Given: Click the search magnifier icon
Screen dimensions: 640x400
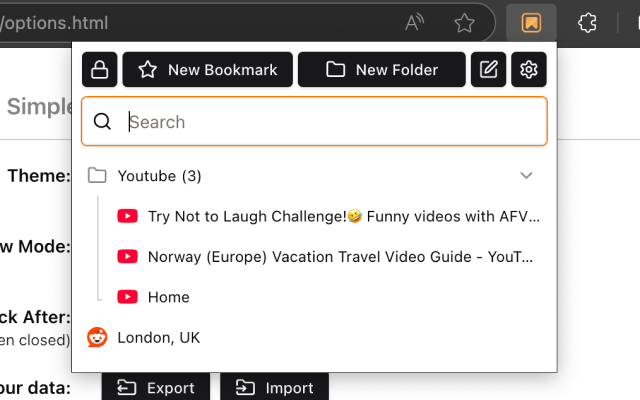Looking at the screenshot, I should [x=102, y=122].
